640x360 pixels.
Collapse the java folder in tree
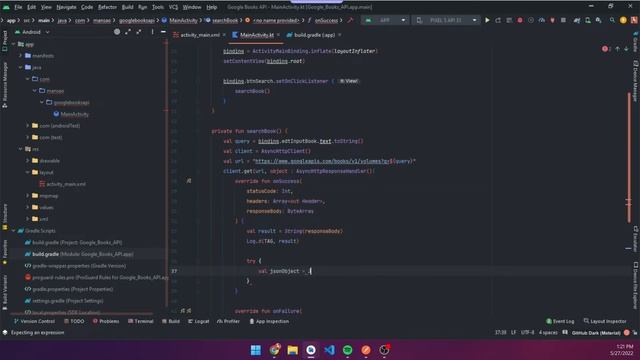click(20, 67)
